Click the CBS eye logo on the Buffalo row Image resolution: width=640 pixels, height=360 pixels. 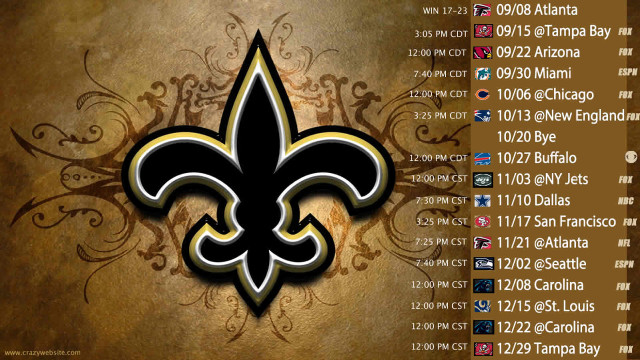[x=631, y=157]
